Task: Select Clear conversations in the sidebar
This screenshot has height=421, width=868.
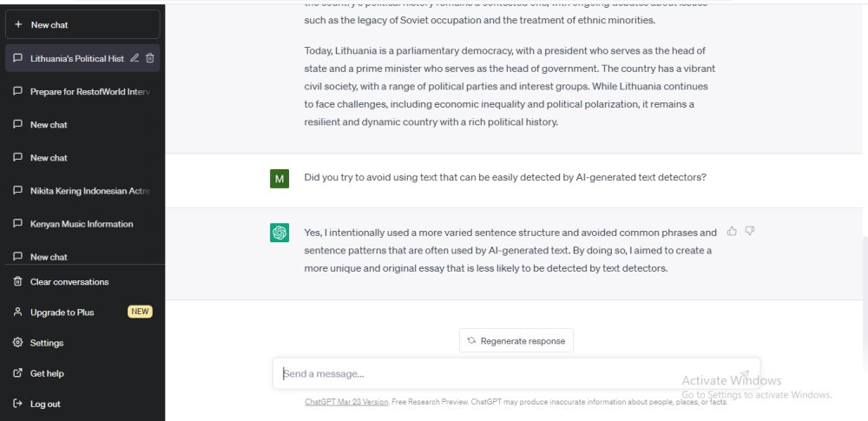Action: (82, 281)
